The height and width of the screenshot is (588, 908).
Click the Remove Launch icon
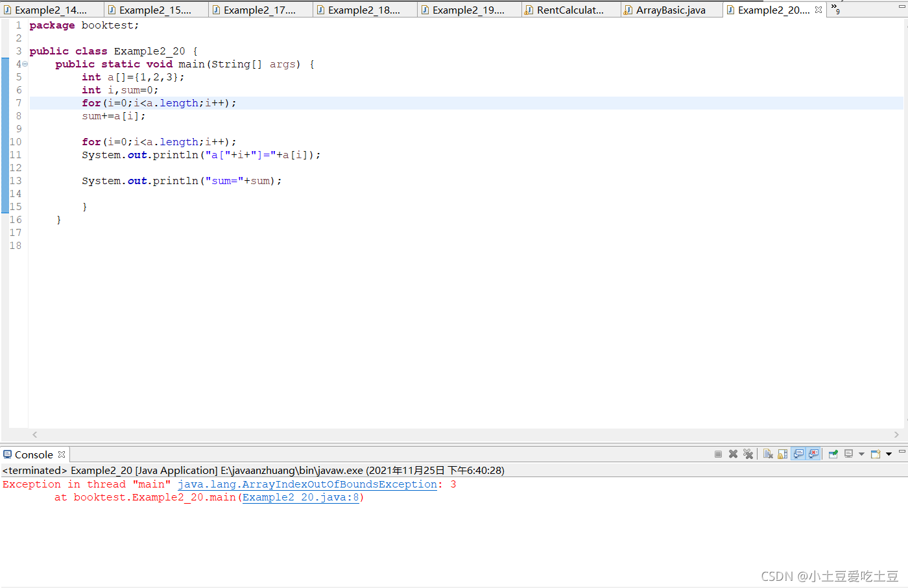pyautogui.click(x=733, y=454)
